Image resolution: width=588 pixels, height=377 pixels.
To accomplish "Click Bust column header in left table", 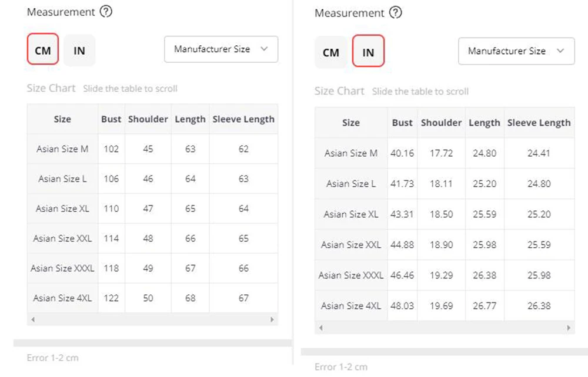I will click(x=111, y=119).
